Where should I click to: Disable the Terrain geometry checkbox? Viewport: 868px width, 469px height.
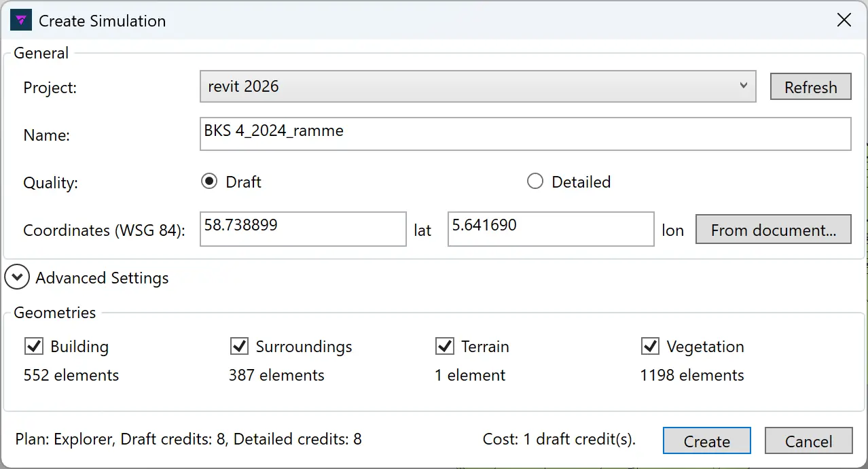[445, 347]
